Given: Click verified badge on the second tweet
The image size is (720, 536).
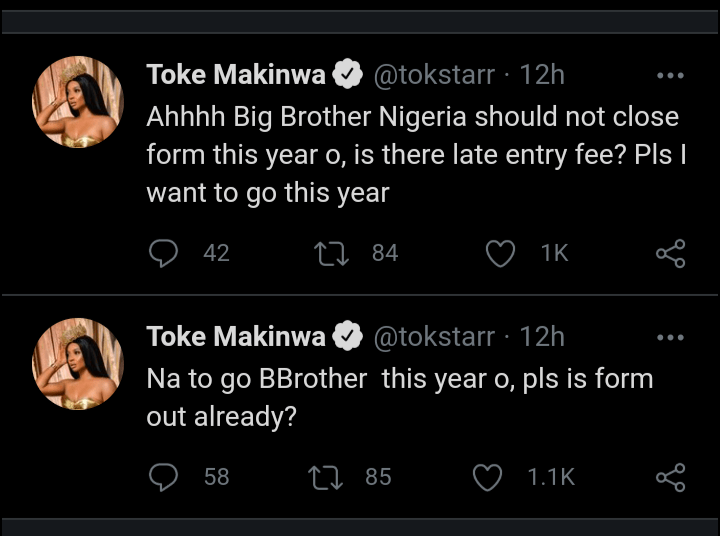Looking at the screenshot, I should tap(347, 337).
